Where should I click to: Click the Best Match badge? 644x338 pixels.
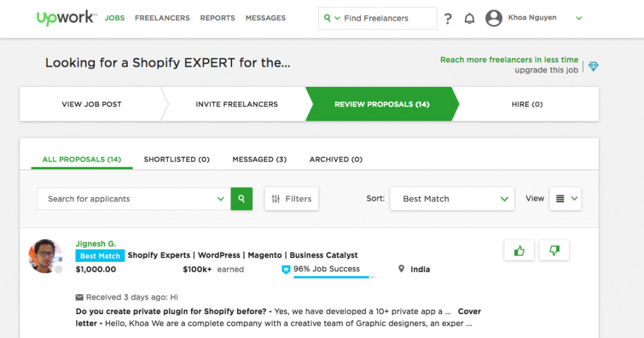tap(100, 256)
